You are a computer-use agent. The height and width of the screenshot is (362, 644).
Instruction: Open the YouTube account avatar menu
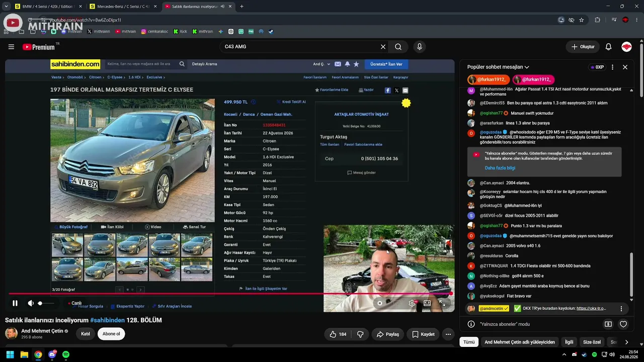[x=626, y=47]
